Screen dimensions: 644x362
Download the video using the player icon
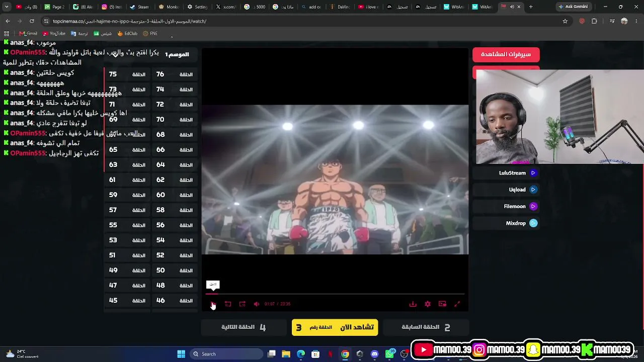[413, 304]
